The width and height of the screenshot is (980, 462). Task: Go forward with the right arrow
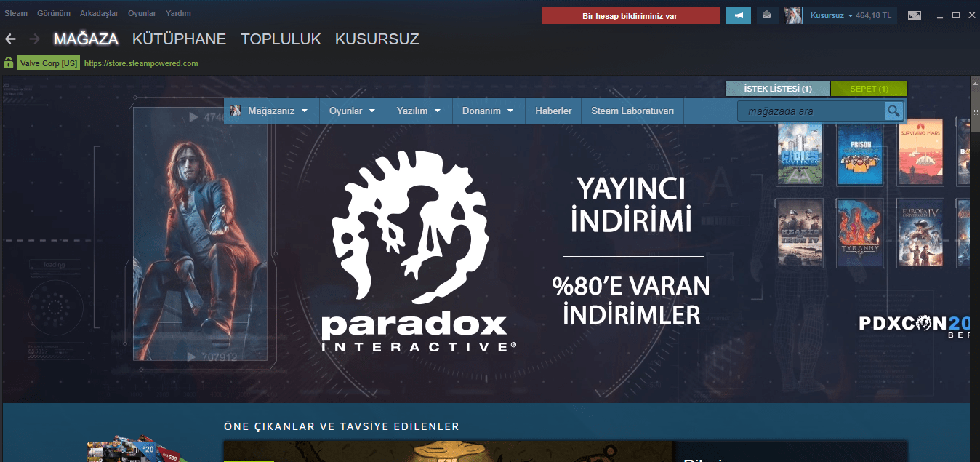coord(34,39)
